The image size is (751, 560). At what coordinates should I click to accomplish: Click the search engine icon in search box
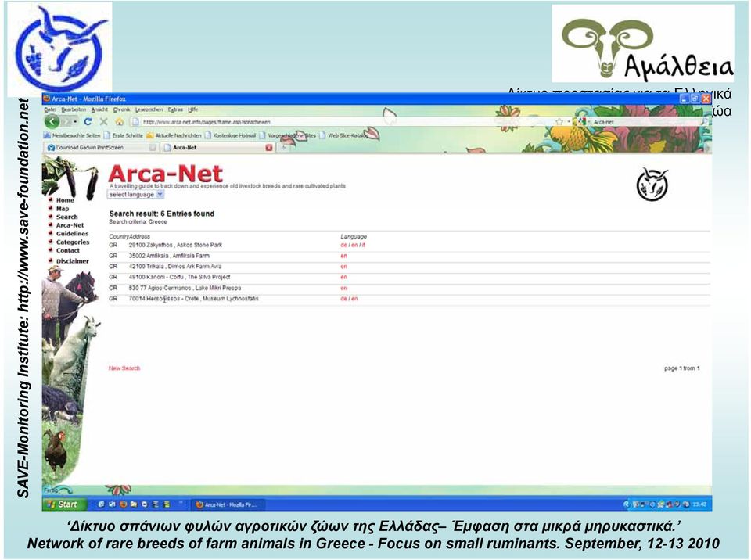(x=582, y=122)
